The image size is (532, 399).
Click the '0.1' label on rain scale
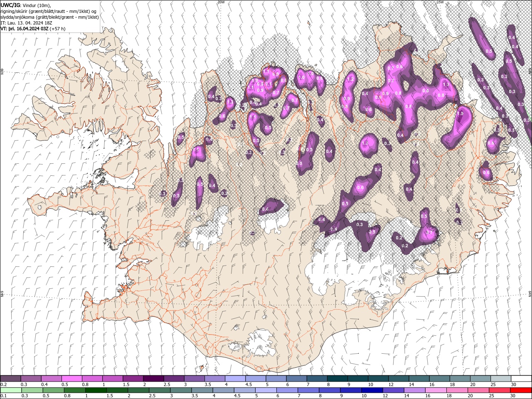[x=3, y=396]
